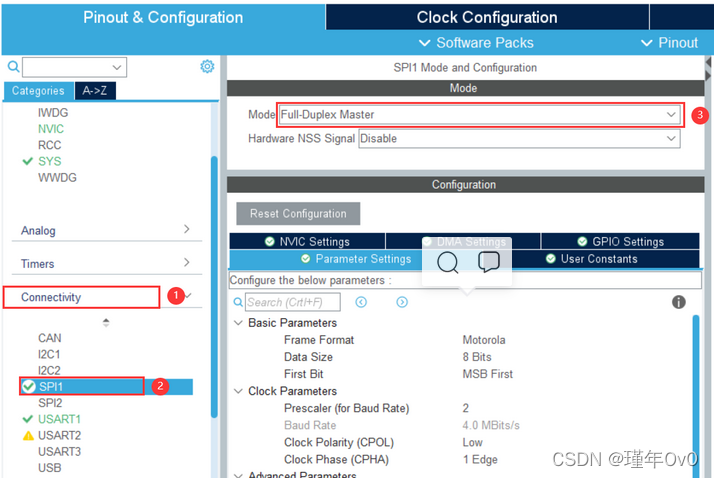
Task: Click the popup magnifier search icon
Action: tap(448, 263)
